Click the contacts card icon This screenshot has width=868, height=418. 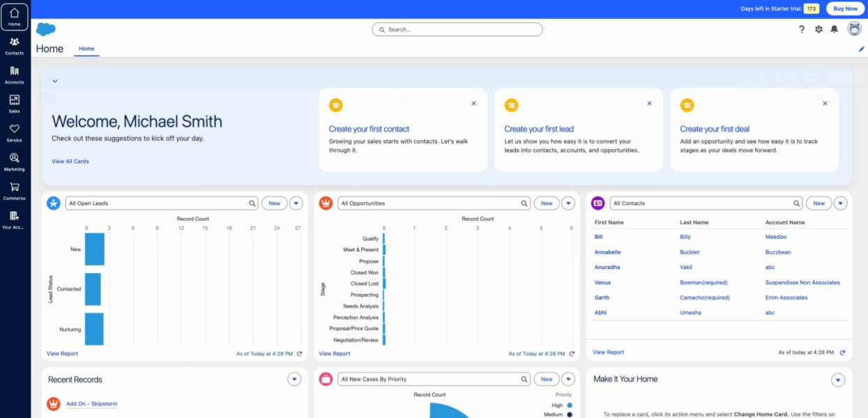pos(598,203)
